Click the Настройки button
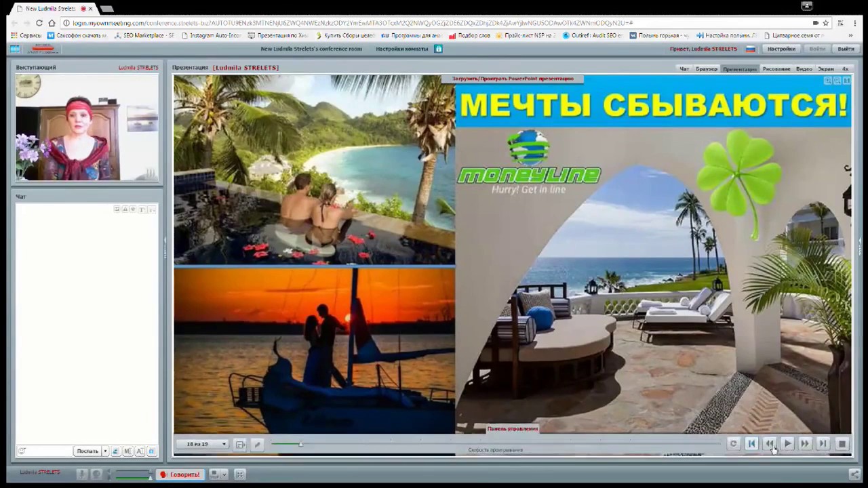The height and width of the screenshot is (488, 868). (x=781, y=49)
